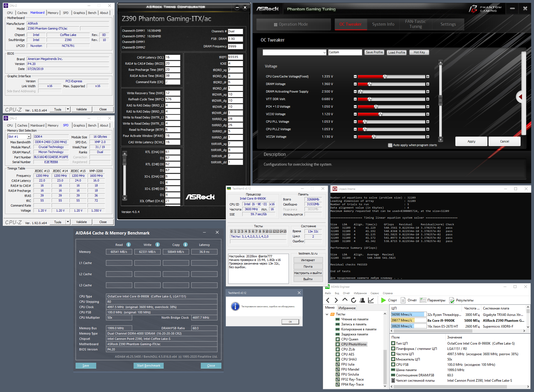Open the Settings tab in Phantom Gaming Tuning
Viewport: 534px width, 392px height.
(x=448, y=24)
